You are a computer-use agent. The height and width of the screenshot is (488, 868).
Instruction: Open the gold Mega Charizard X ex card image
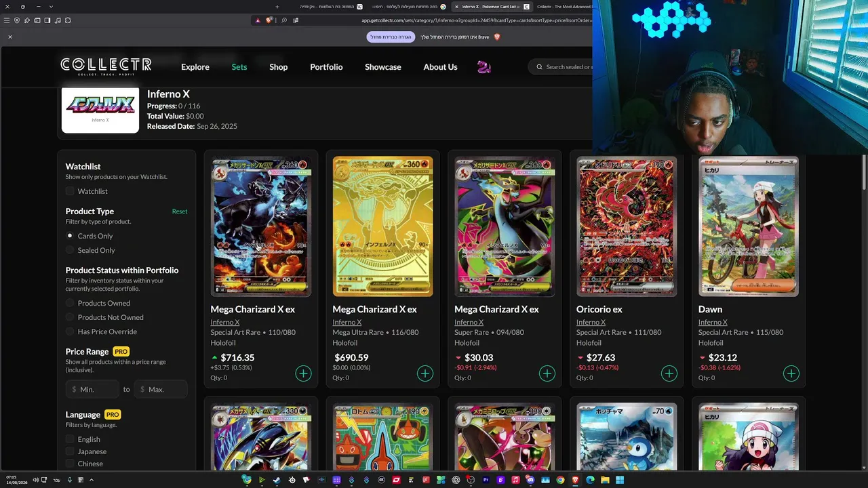pos(382,226)
